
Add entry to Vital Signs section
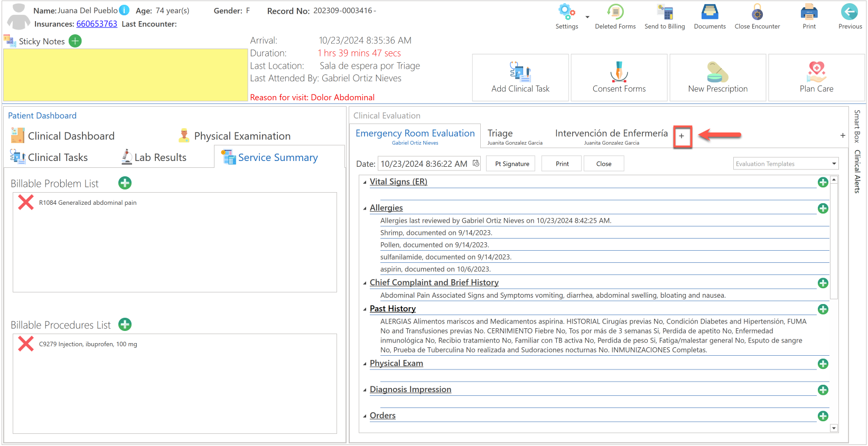click(x=823, y=182)
